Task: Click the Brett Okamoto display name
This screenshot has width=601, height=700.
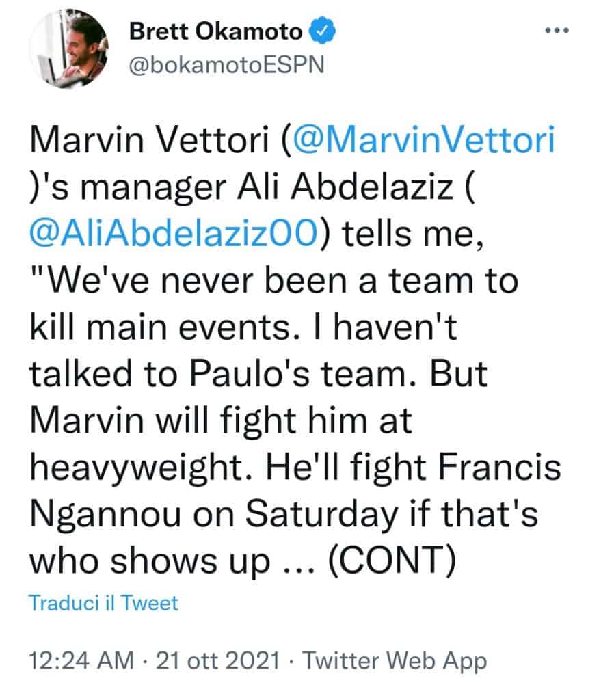Action: (x=217, y=31)
